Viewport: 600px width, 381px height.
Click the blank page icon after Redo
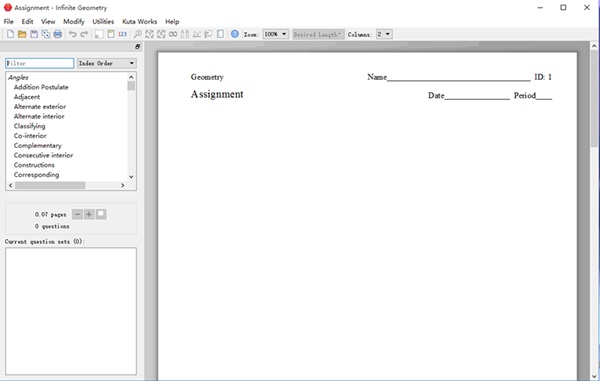pos(99,34)
